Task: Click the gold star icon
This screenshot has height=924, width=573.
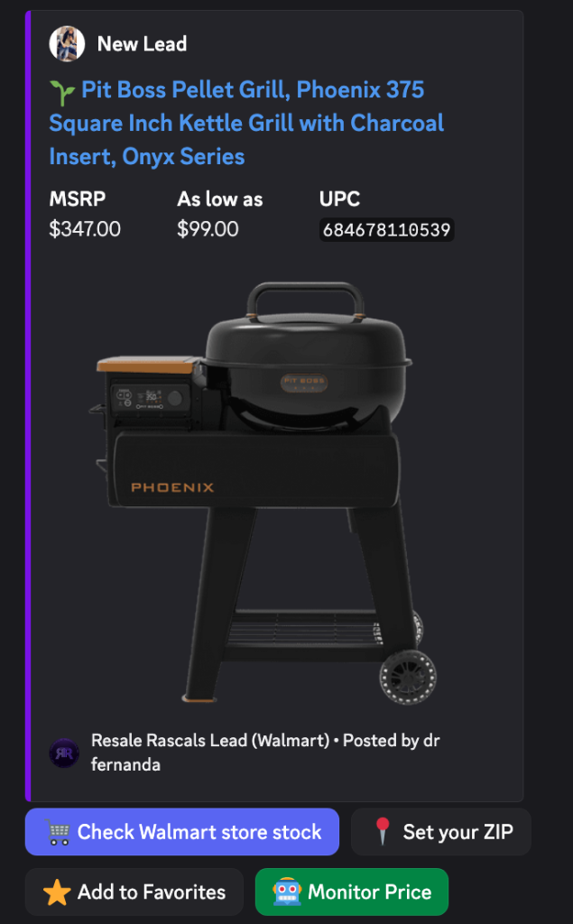Action: coord(57,892)
